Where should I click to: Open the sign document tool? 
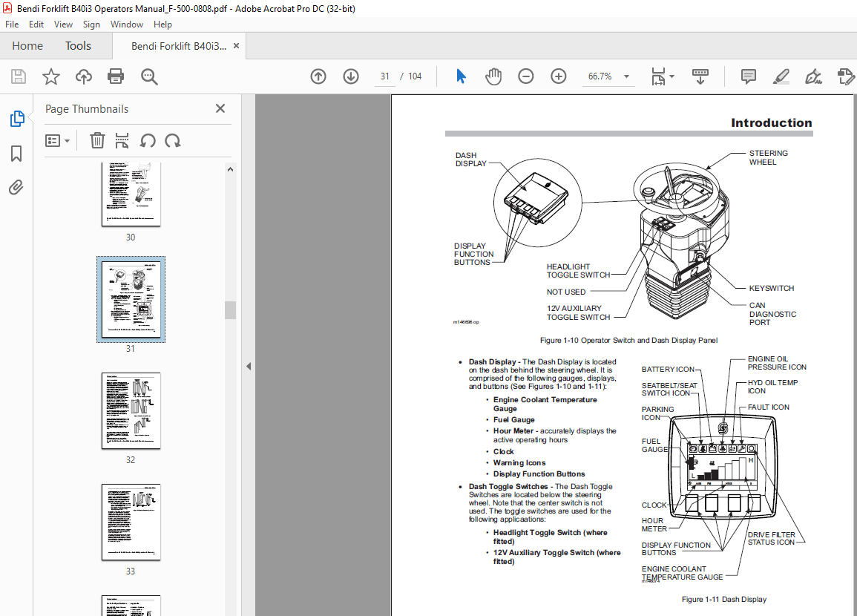[x=813, y=76]
